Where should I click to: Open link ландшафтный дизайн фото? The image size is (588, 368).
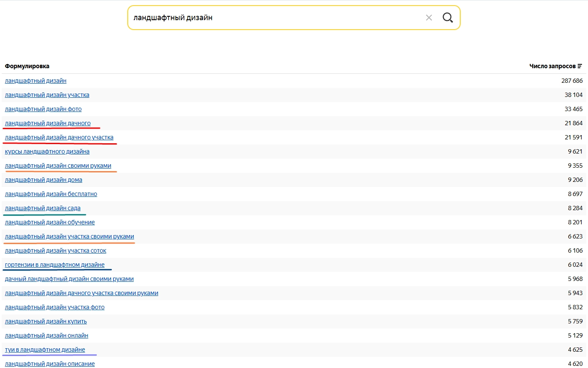point(43,109)
